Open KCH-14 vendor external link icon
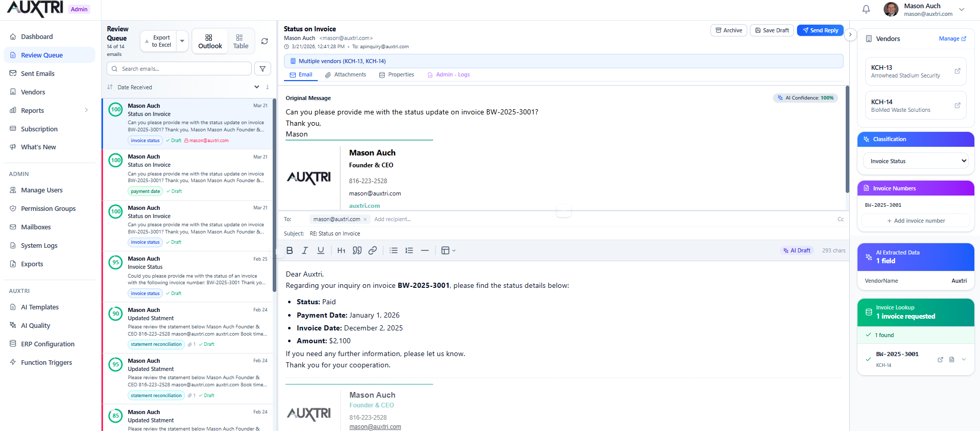 click(957, 105)
